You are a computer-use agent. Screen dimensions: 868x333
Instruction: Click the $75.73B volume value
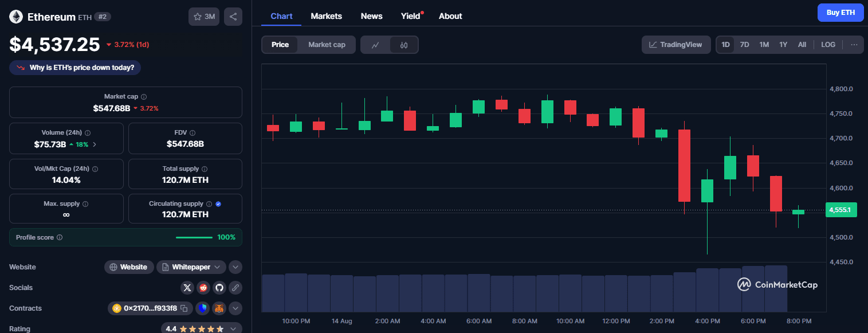tap(50, 144)
